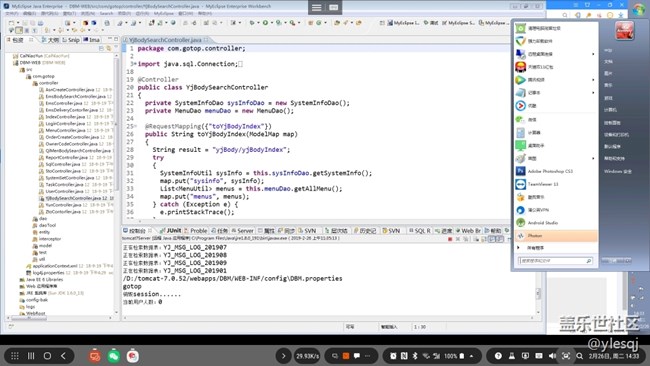Open the Server tab in the bottom panel
650x366 pixels.
click(243, 230)
